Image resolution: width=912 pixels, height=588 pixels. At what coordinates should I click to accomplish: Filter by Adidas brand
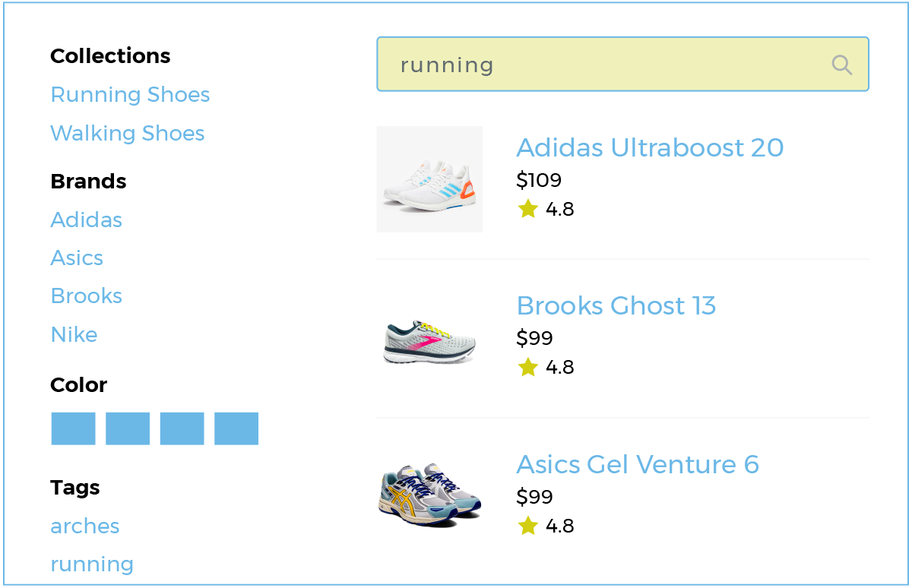tap(86, 220)
